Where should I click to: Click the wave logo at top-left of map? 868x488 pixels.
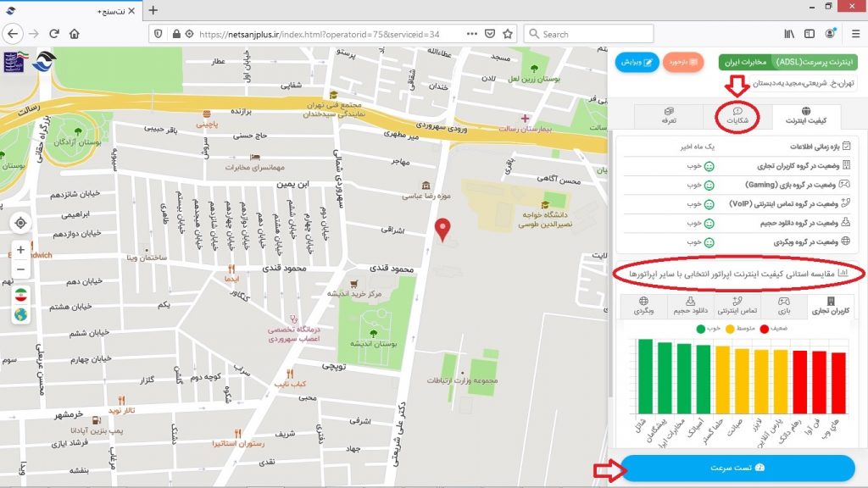[43, 61]
